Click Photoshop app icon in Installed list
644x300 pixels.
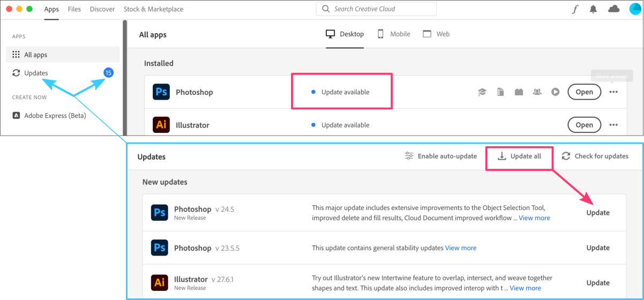point(161,92)
